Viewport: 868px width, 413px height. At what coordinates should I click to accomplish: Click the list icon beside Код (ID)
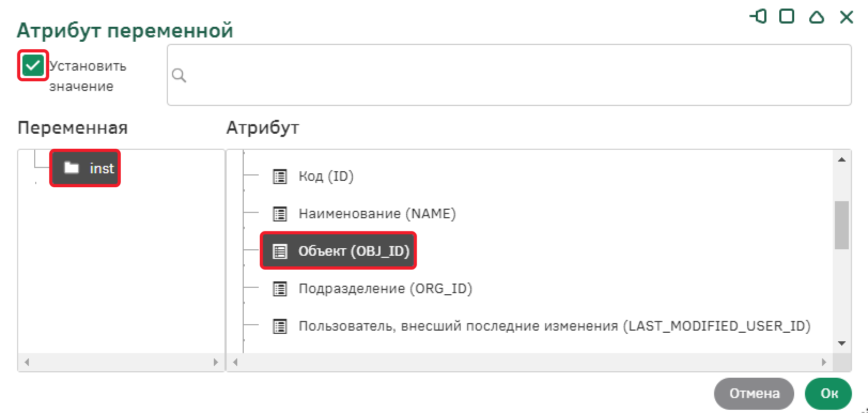280,177
